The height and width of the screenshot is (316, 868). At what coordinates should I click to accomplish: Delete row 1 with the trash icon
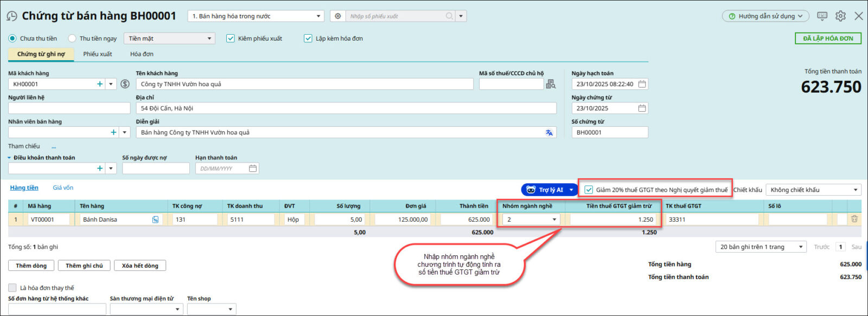click(x=854, y=219)
